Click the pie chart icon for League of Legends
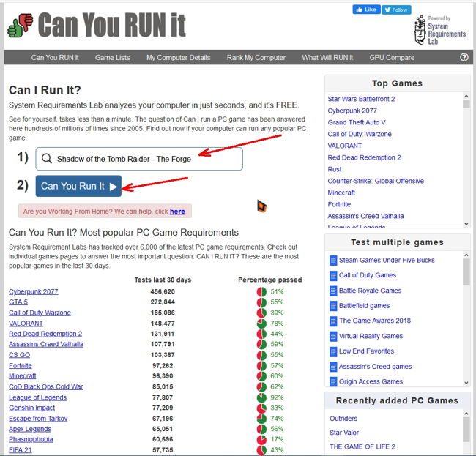476x456 pixels. click(261, 397)
